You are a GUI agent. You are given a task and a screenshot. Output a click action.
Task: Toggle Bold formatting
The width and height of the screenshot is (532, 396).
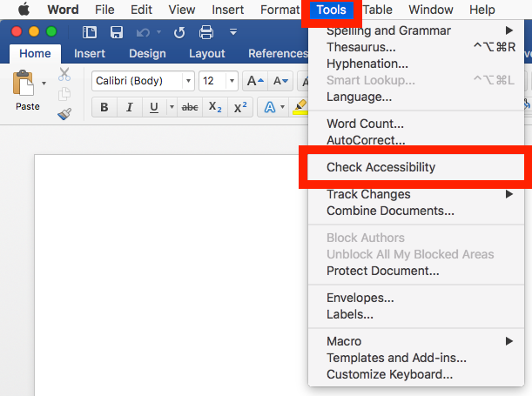(x=104, y=107)
